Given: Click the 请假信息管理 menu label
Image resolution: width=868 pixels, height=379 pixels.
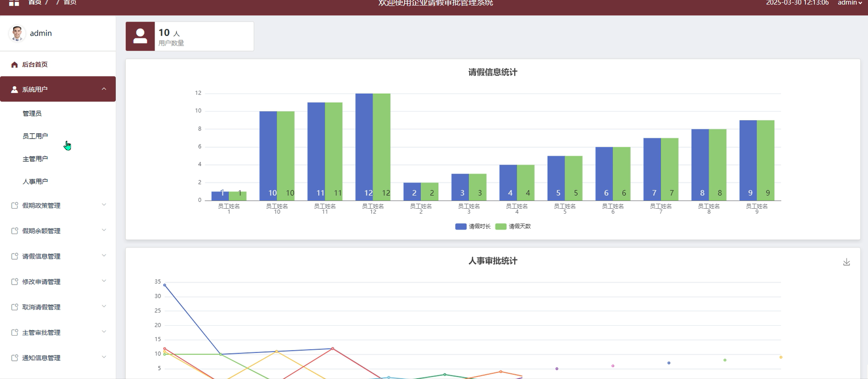Looking at the screenshot, I should pos(41,256).
